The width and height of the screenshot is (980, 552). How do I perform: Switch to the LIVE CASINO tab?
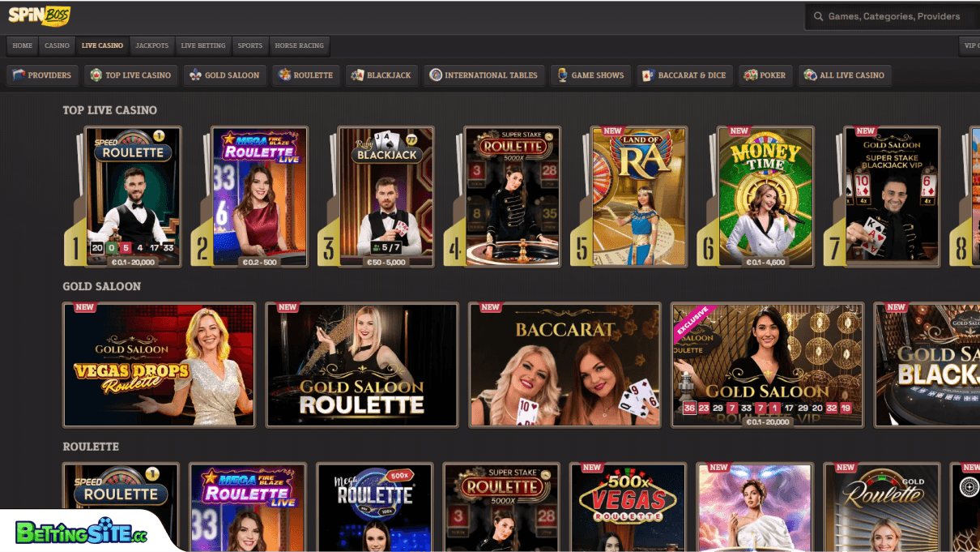tap(101, 45)
